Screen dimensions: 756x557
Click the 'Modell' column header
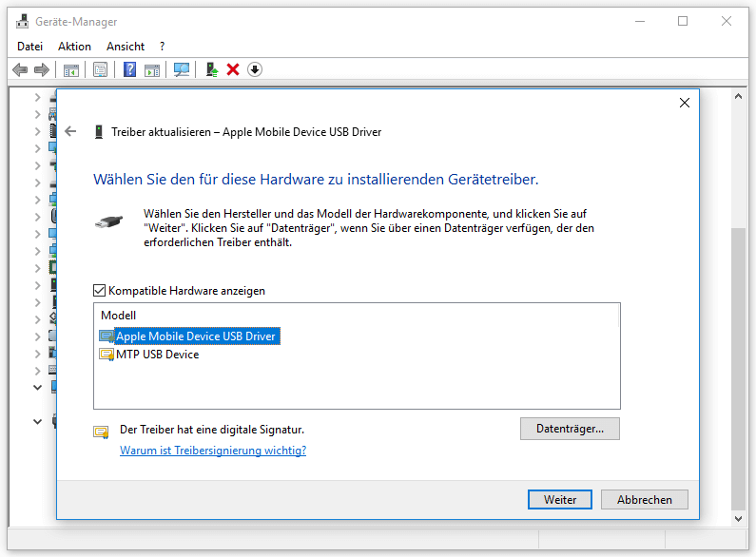(119, 316)
